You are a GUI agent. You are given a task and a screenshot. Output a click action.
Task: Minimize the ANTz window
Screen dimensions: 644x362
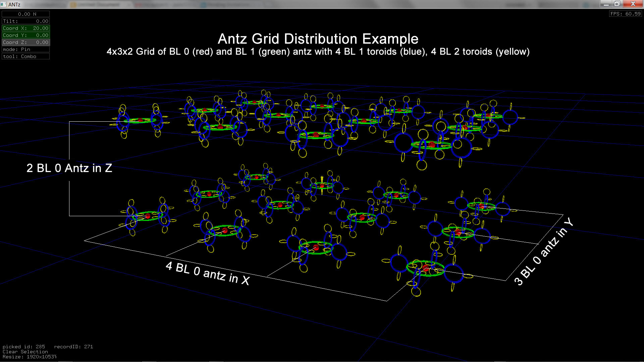click(x=606, y=4)
